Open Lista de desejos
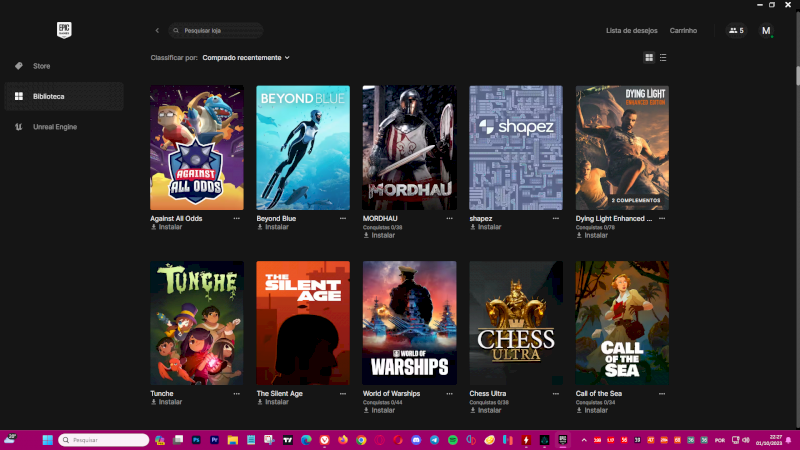Screen dimensions: 800x450 click(631, 31)
